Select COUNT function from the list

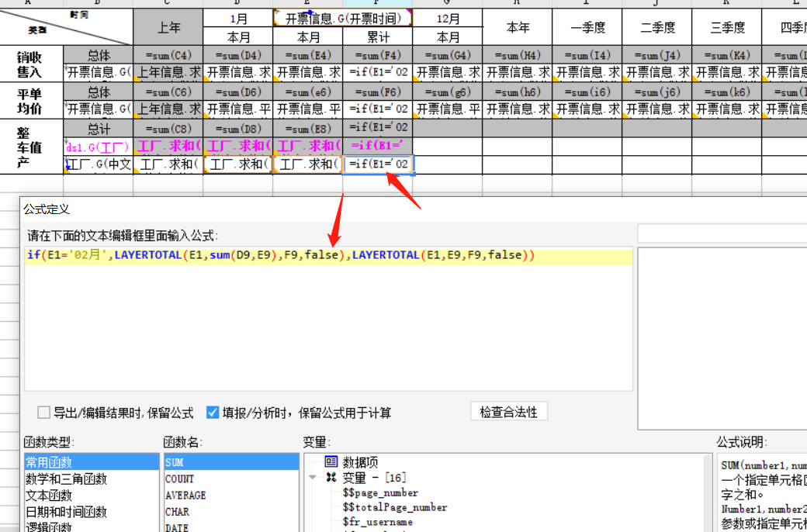pyautogui.click(x=179, y=478)
